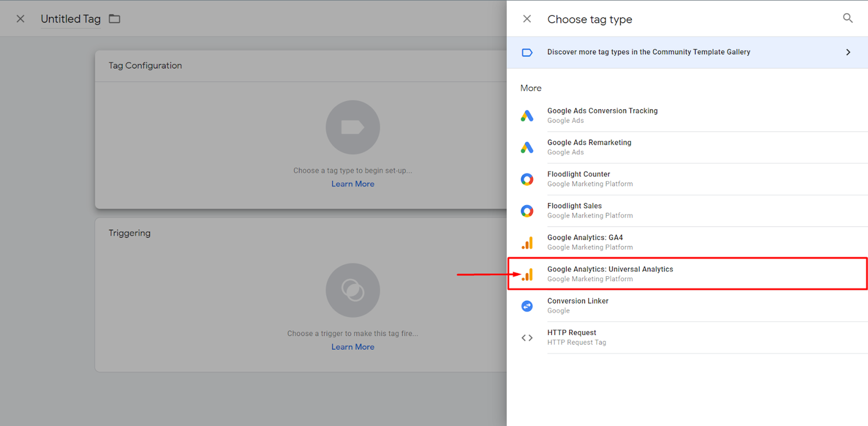Image resolution: width=868 pixels, height=426 pixels.
Task: Pick the Floodlight Sales list entry
Action: click(x=687, y=211)
